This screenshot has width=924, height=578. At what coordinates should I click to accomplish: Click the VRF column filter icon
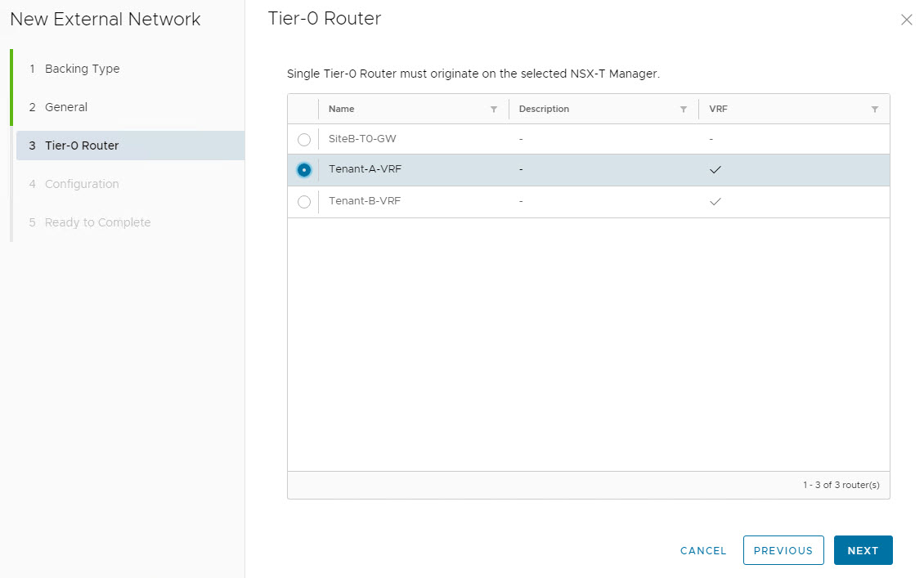coord(875,110)
